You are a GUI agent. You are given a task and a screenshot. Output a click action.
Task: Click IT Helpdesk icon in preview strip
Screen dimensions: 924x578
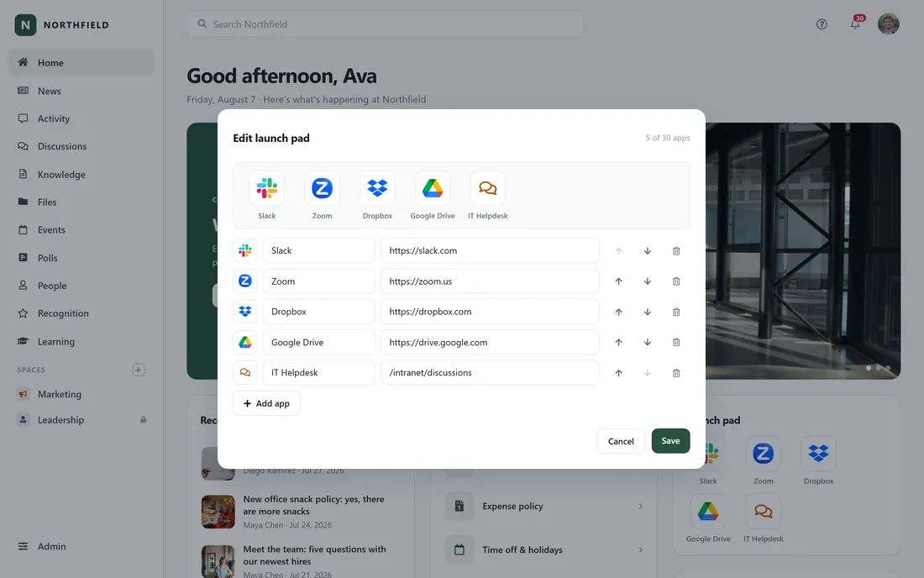tap(488, 188)
